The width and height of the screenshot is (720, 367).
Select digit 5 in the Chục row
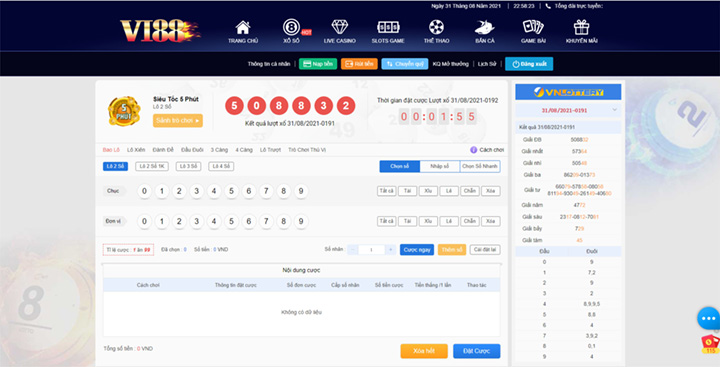[231, 191]
